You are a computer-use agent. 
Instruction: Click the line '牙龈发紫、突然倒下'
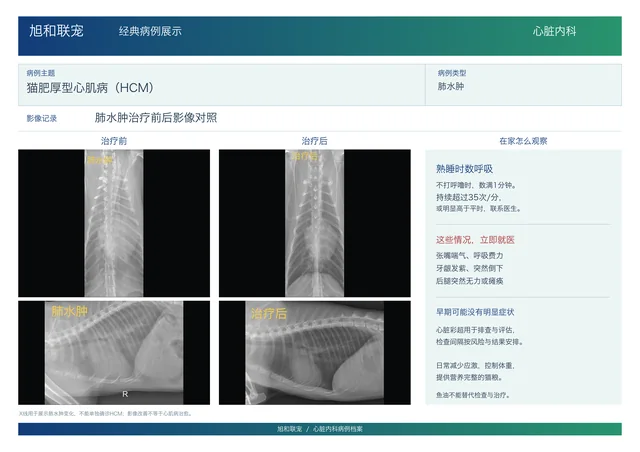pos(469,268)
